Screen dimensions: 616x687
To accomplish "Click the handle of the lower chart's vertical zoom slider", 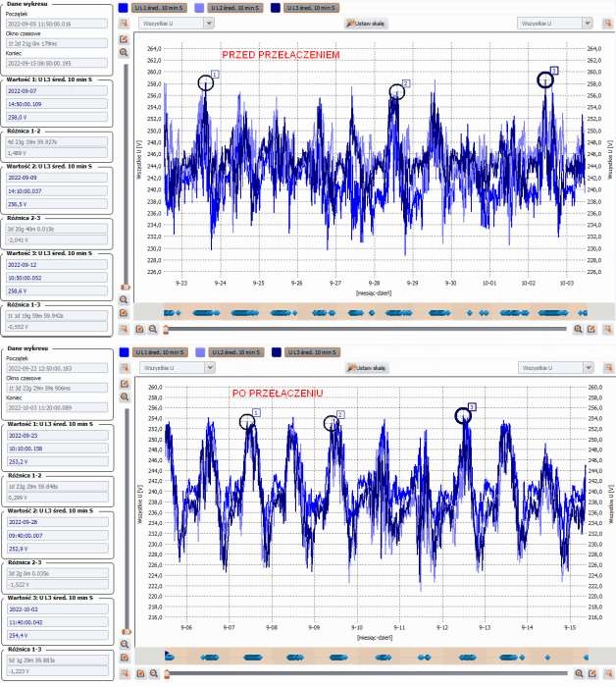I will (x=127, y=632).
